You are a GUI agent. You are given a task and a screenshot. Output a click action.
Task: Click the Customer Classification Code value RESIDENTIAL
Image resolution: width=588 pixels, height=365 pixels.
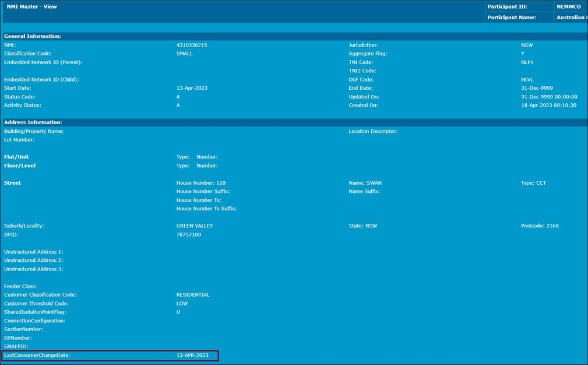pos(193,295)
